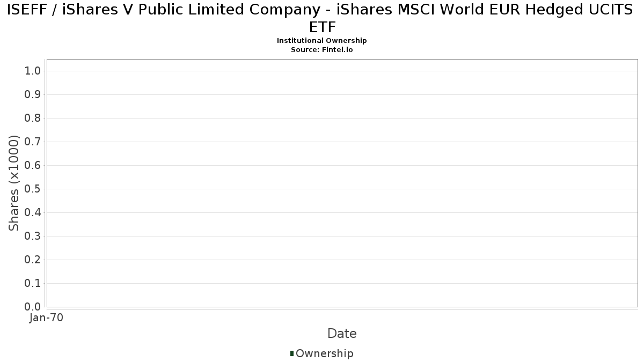The image size is (644, 362).
Task: Click the Source: Fintel.io text
Action: [322, 49]
